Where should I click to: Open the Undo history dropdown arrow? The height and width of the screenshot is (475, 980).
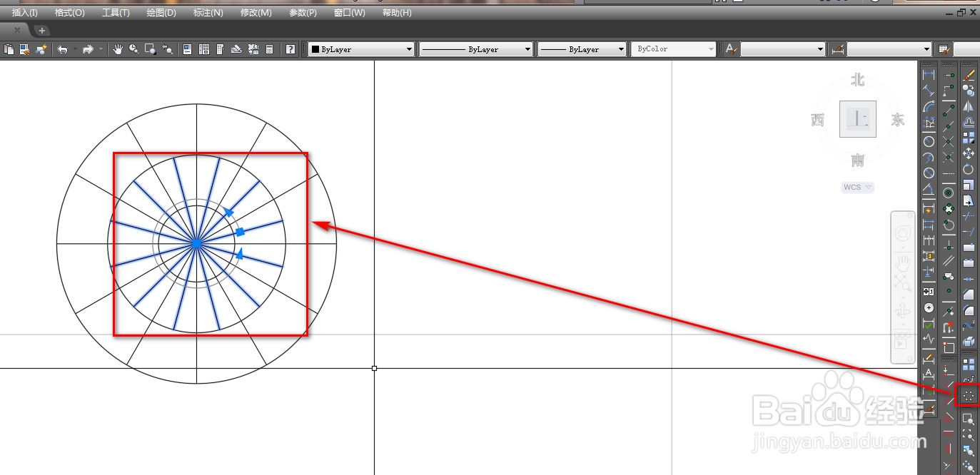tap(75, 49)
